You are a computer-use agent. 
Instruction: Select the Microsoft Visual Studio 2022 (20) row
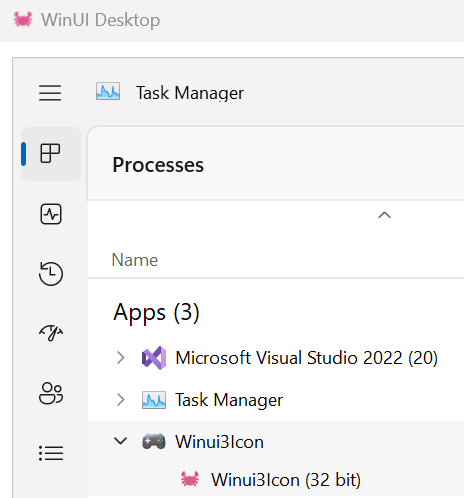pyautogui.click(x=276, y=358)
